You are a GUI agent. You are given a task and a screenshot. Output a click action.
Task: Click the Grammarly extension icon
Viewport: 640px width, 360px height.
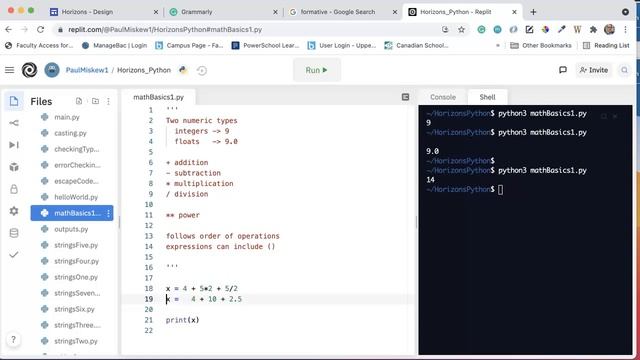[x=481, y=29]
